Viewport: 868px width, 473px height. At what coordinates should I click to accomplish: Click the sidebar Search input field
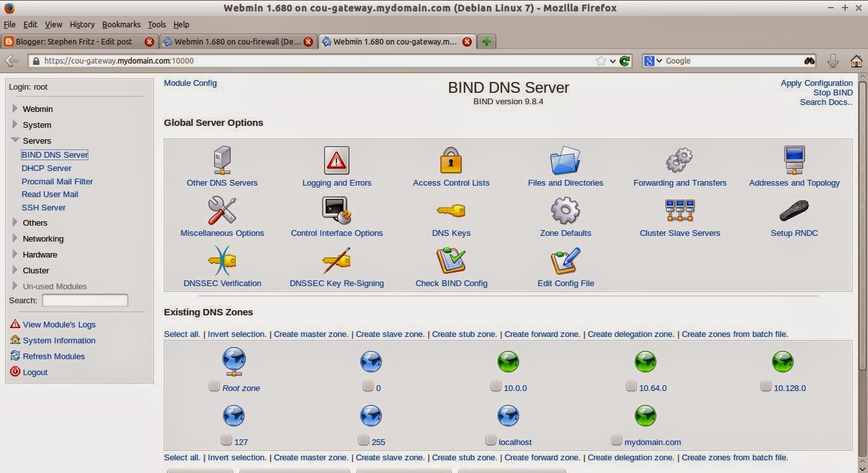(x=85, y=300)
